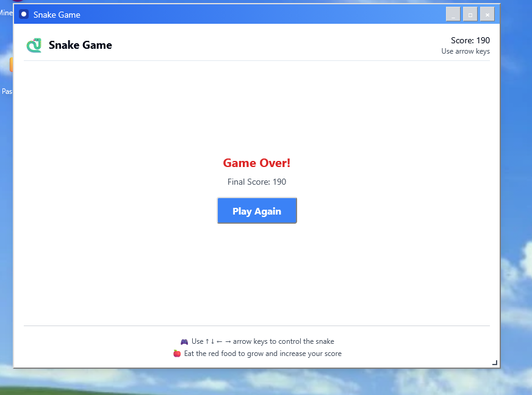Click the Snake Game window title bar icon

(x=24, y=14)
